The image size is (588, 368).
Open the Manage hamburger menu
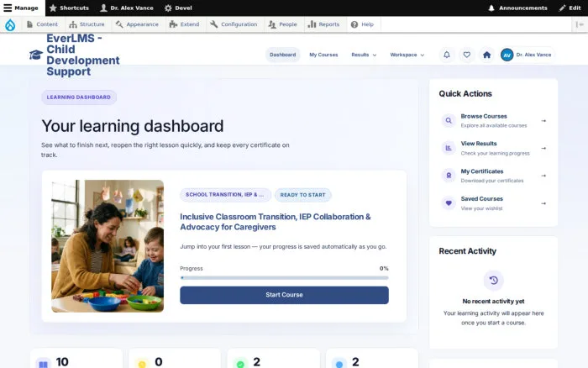21,8
